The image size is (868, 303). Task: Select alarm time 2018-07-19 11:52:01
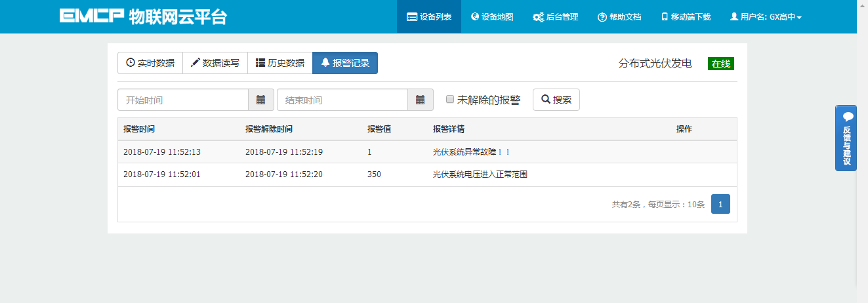(162, 175)
